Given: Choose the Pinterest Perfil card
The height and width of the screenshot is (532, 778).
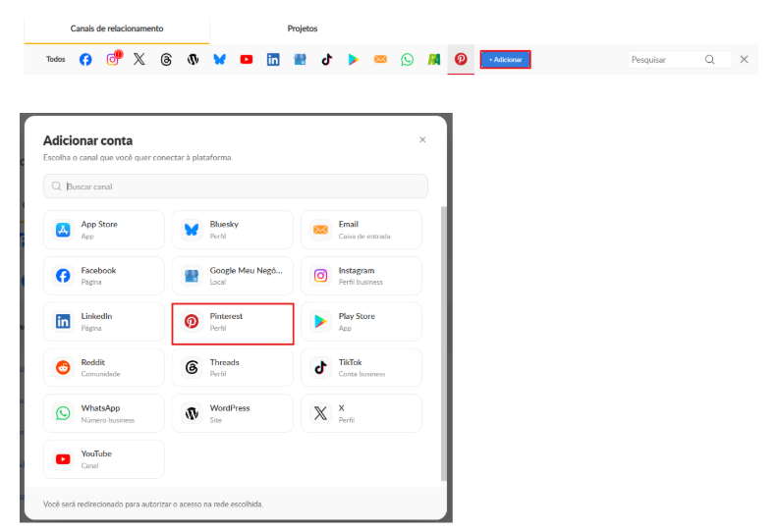Looking at the screenshot, I should coord(233,324).
